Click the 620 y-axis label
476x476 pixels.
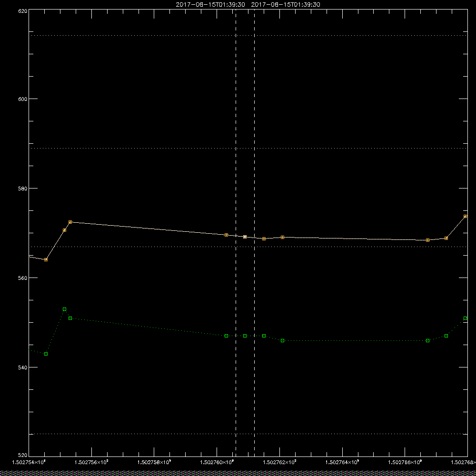pyautogui.click(x=23, y=10)
